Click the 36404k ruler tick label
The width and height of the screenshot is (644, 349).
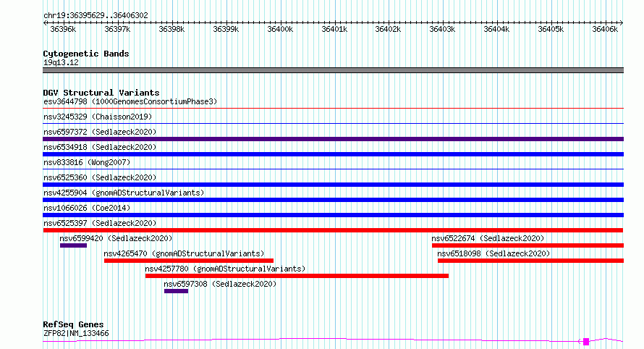click(x=496, y=29)
